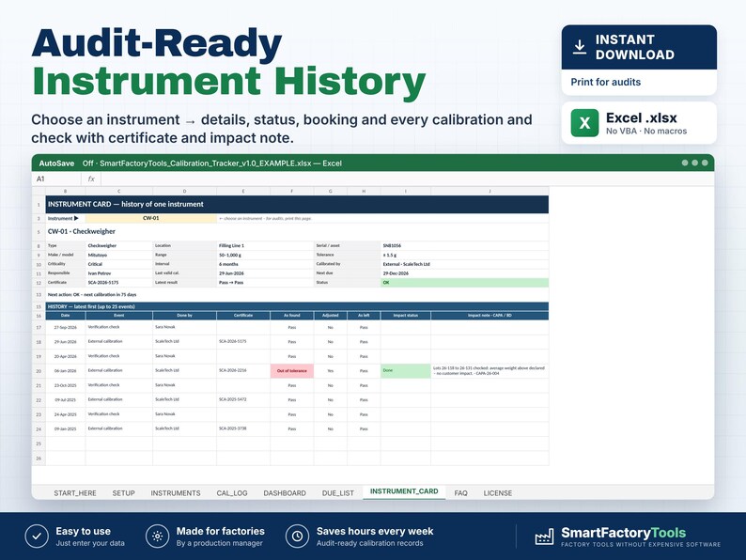Viewport: 746px width, 560px height.
Task: Select the green OK status cell
Action: [464, 283]
